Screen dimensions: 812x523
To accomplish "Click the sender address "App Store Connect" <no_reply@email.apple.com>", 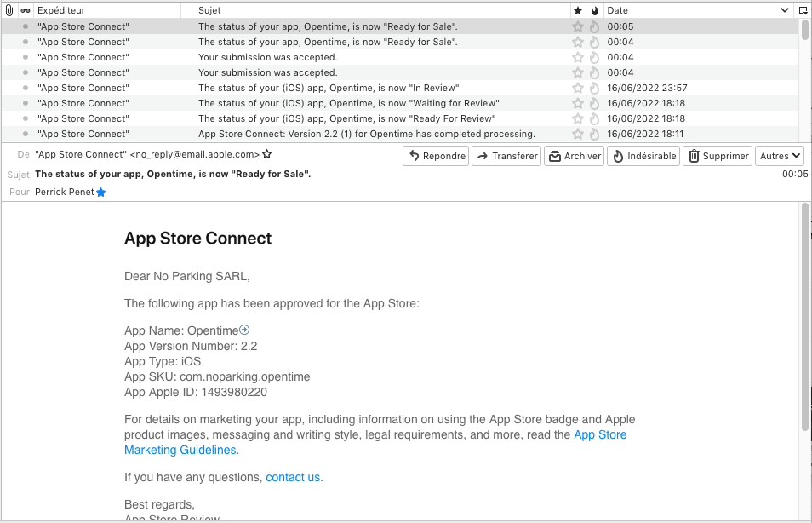I will (x=147, y=154).
